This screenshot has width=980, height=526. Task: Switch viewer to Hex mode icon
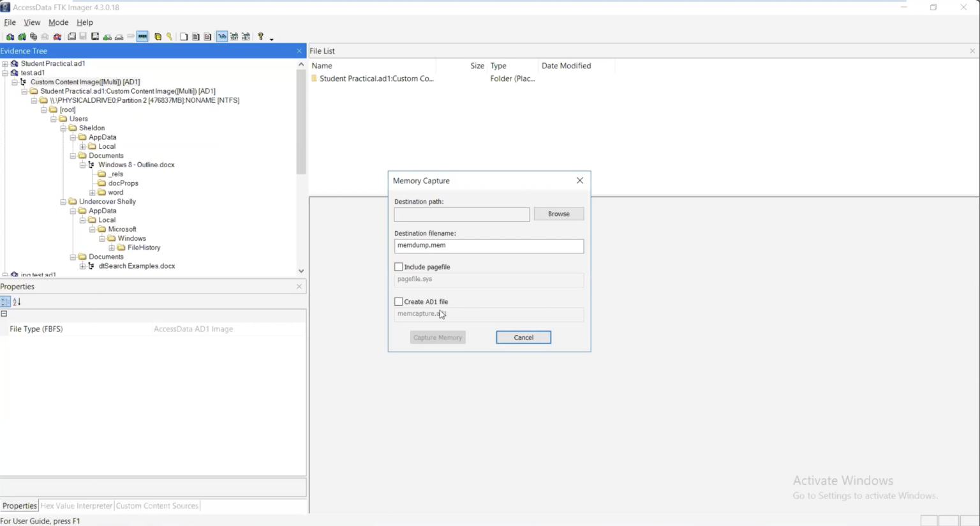246,36
